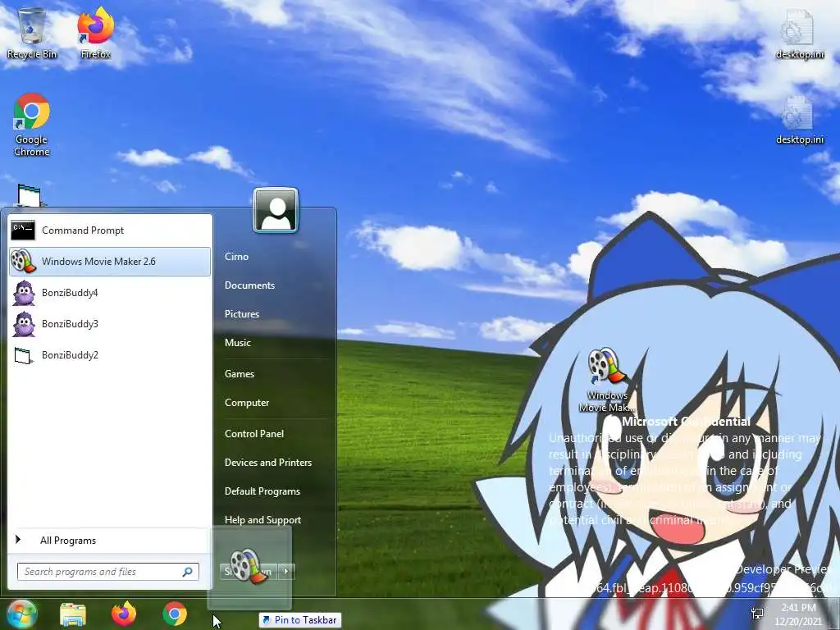This screenshot has height=630, width=840.
Task: Open Default Programs
Action: pyautogui.click(x=262, y=491)
